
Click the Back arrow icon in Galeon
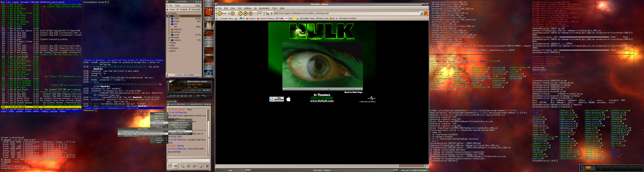tap(220, 13)
